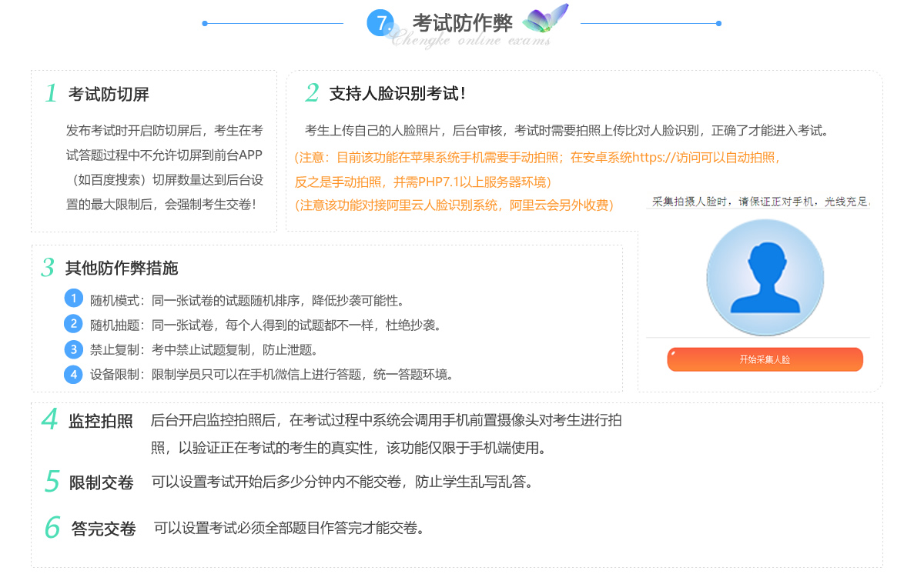Click blue circle 4 next to 设备限制
924x574 pixels.
click(x=73, y=375)
